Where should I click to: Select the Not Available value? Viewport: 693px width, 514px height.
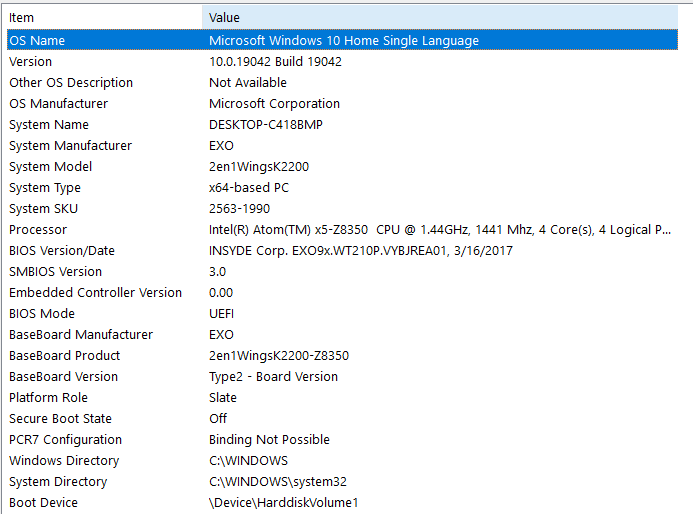[x=248, y=83]
